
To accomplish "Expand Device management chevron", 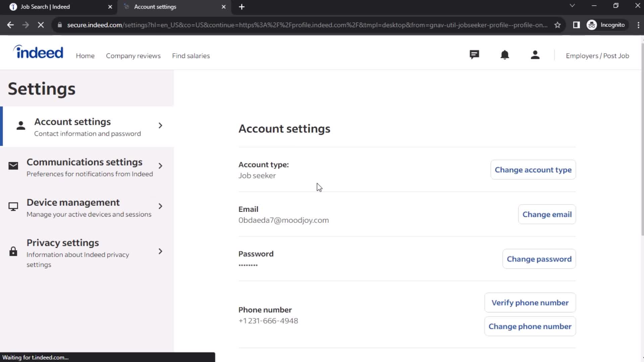I will [x=160, y=206].
